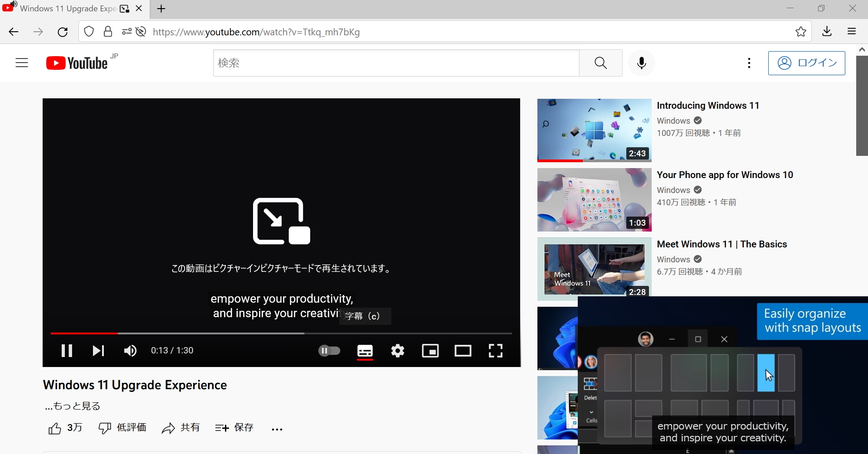868x454 pixels.
Task: Turn off the autoplay toggle
Action: 330,351
